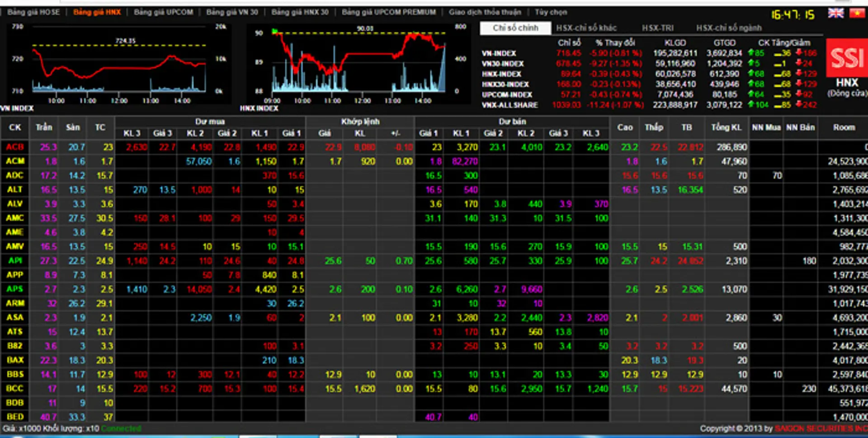Open the SAIGON SECURITIES INC link

[x=821, y=428]
